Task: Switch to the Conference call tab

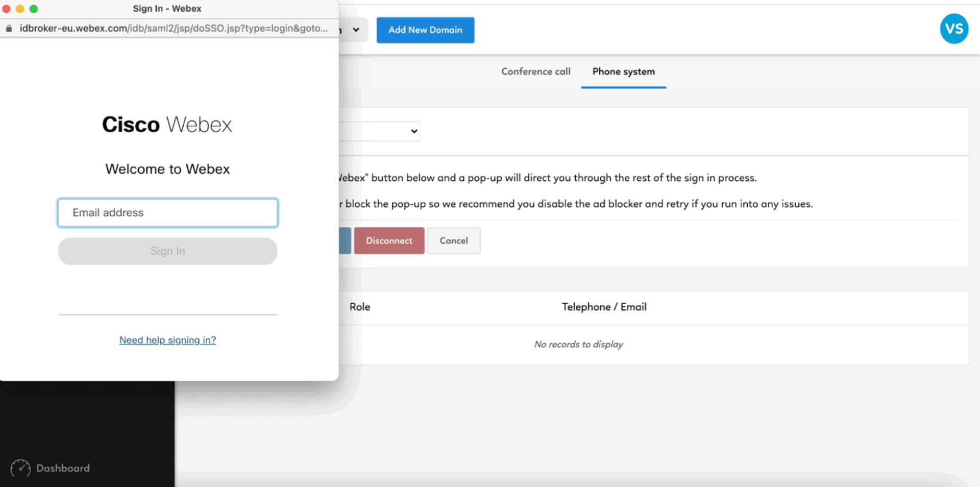Action: (535, 71)
